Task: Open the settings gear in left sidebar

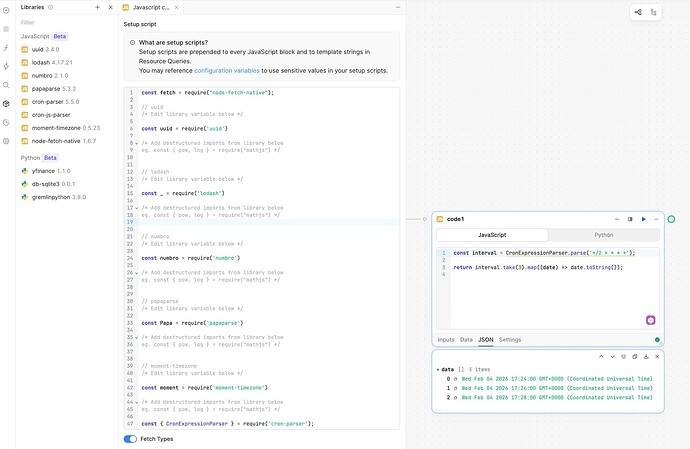Action: [6, 141]
